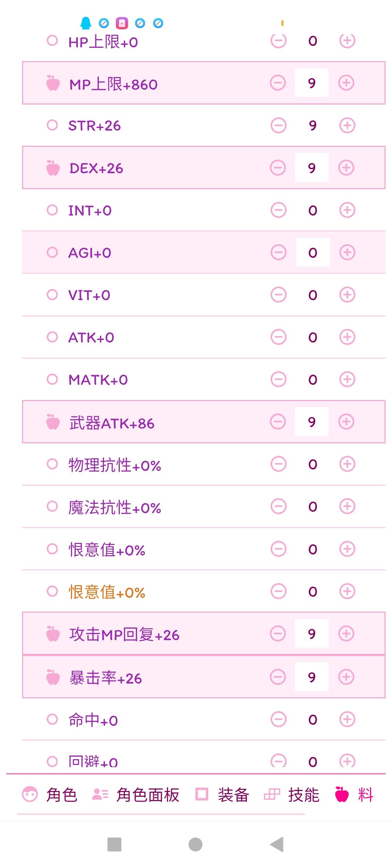The height and width of the screenshot is (868, 391).
Task: Go to the 装备 tab
Action: [222, 795]
